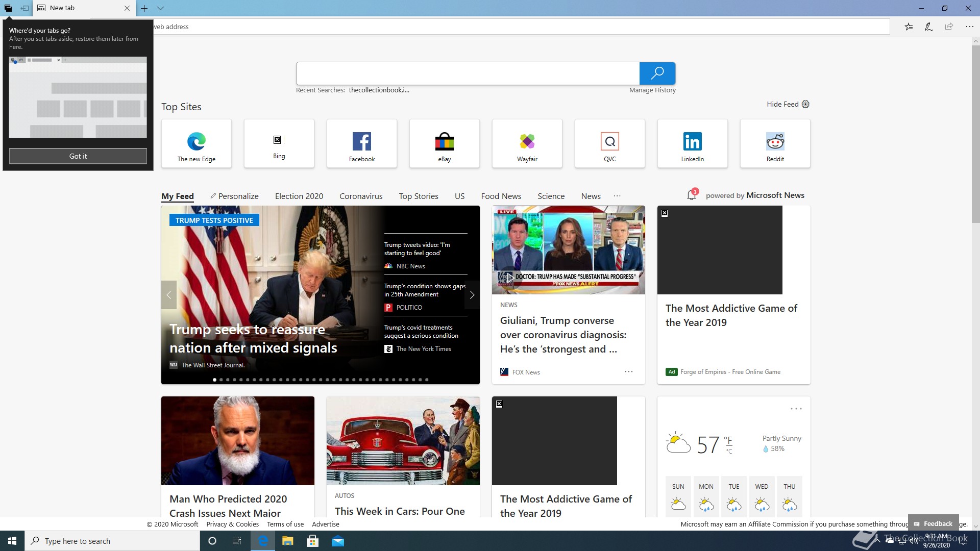
Task: Click Personalize feed option
Action: (x=234, y=196)
